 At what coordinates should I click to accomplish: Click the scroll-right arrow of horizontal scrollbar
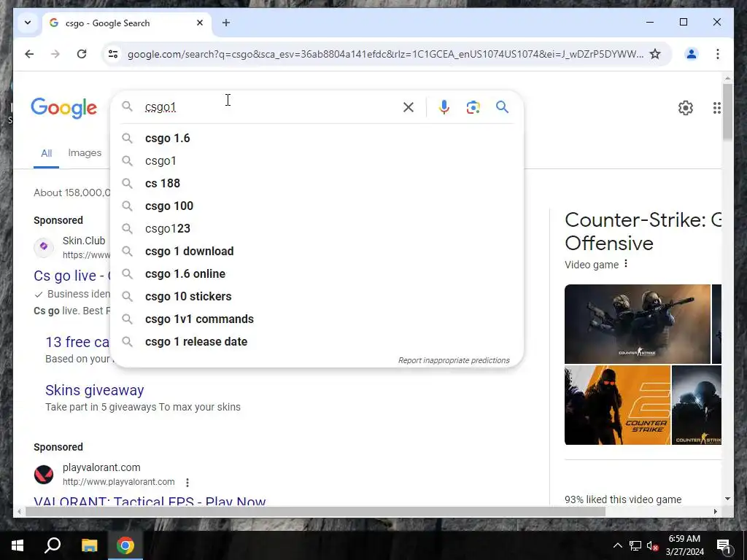(715, 511)
